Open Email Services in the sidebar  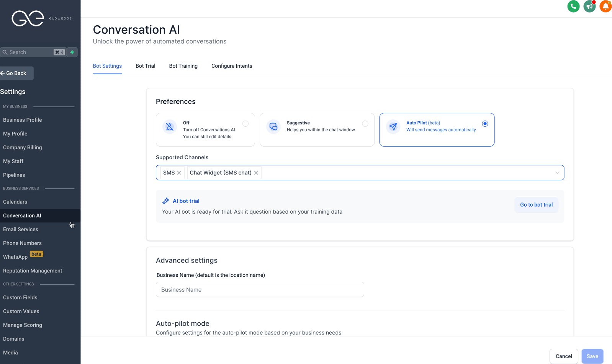[21, 229]
